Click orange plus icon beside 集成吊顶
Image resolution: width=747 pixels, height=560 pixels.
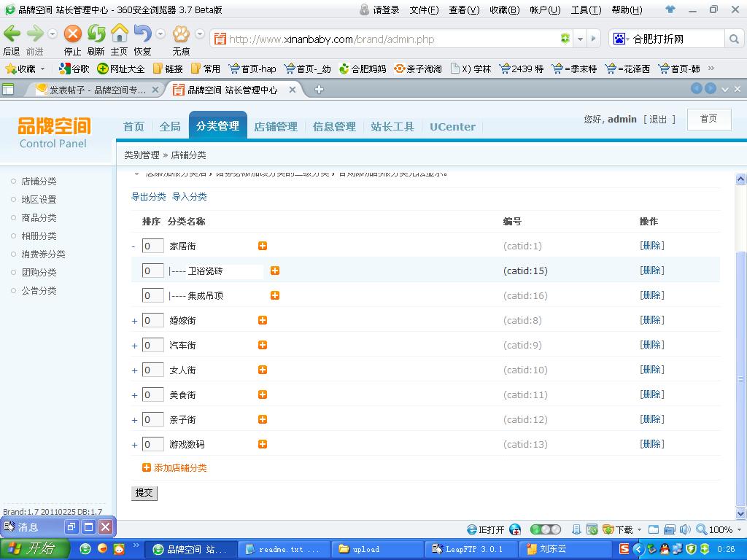[275, 295]
